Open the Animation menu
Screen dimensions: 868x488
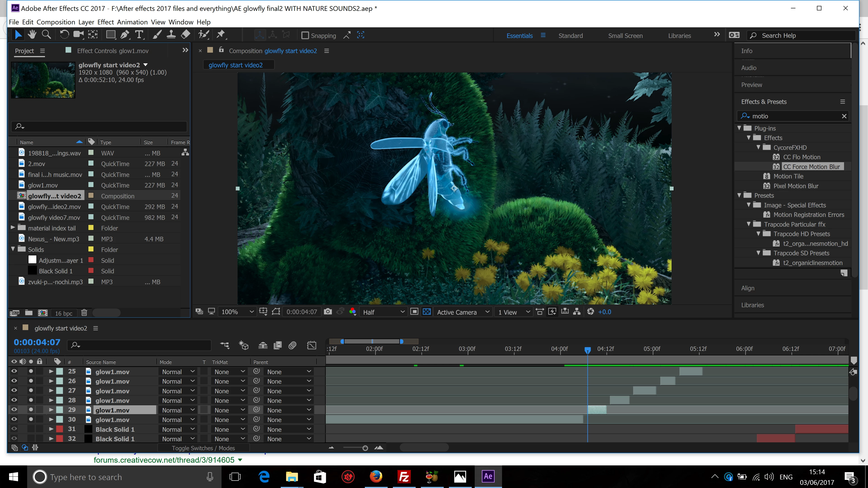tap(132, 22)
